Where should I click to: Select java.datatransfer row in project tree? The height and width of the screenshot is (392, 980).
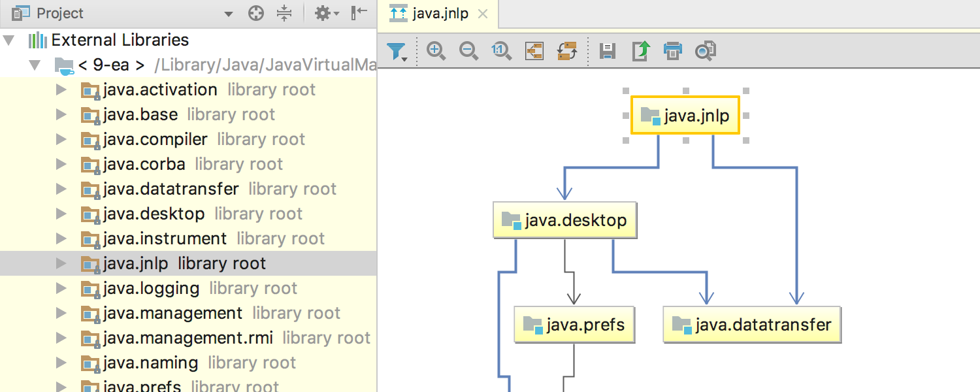(188, 189)
